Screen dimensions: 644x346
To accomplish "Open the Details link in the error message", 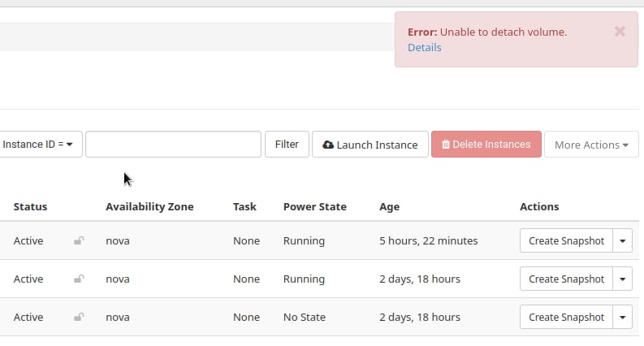I will click(x=424, y=47).
